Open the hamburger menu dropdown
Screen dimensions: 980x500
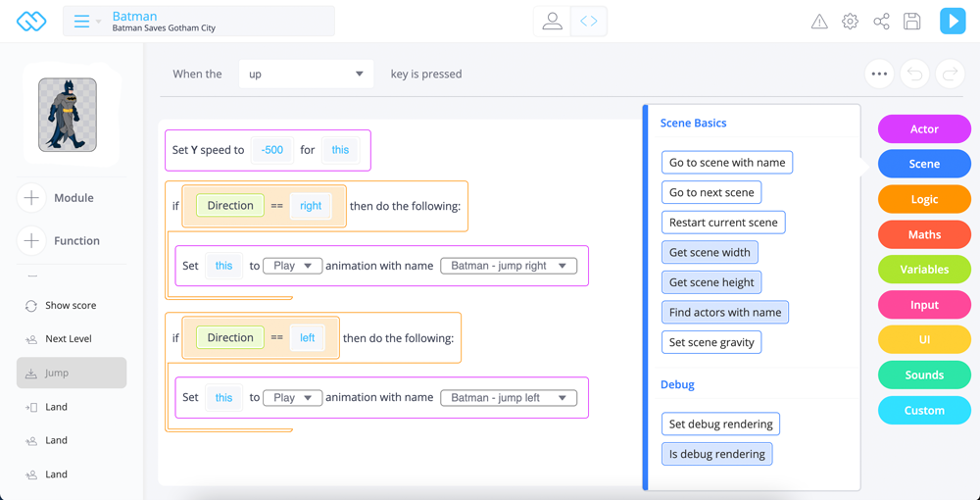[85, 21]
